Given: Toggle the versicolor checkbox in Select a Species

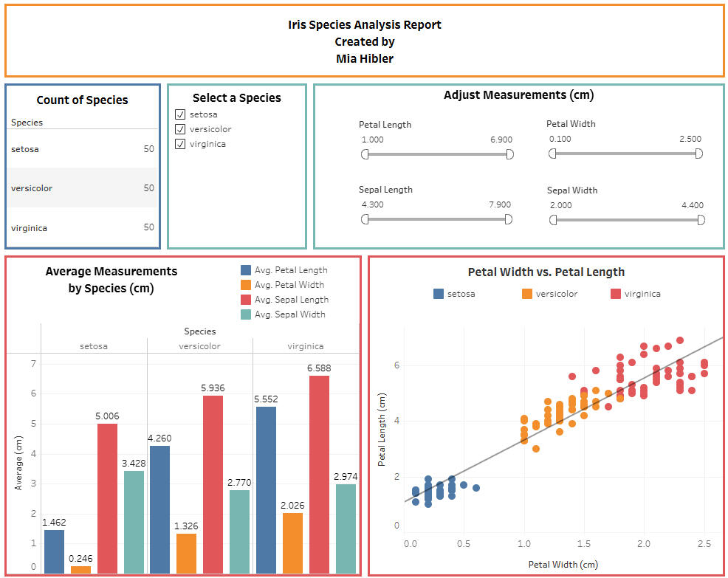Looking at the screenshot, I should click(180, 129).
